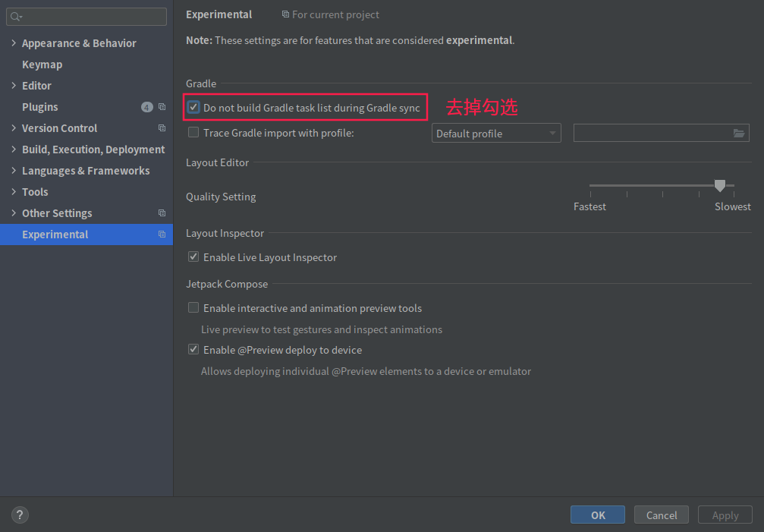Click the search magnifier icon in settings
The width and height of the screenshot is (764, 532).
(x=16, y=17)
